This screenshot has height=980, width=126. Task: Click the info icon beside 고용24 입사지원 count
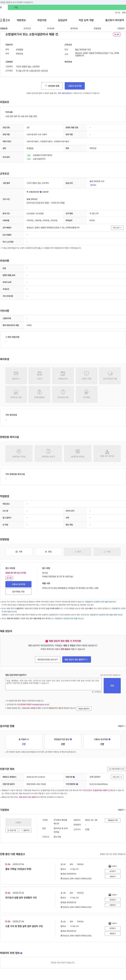tap(110, 739)
